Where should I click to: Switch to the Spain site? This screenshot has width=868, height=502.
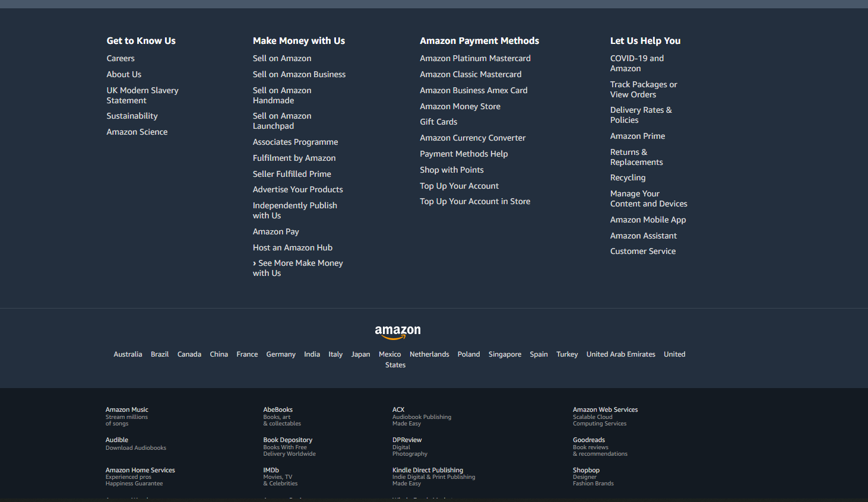539,354
